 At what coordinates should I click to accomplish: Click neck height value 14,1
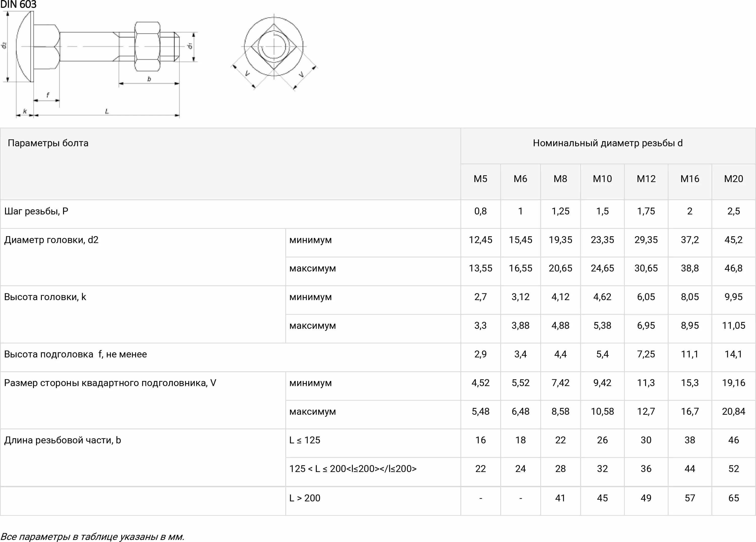[733, 354]
